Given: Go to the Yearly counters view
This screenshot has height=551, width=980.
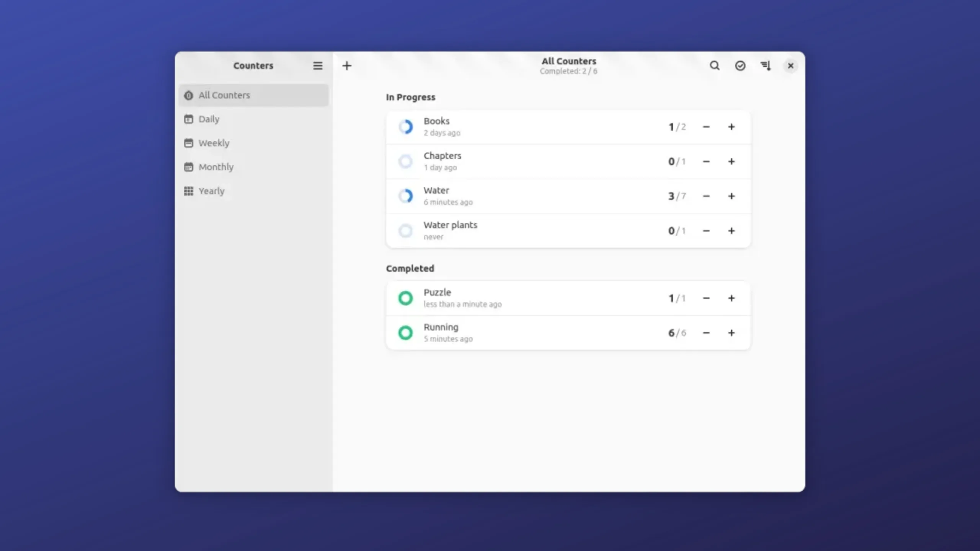Looking at the screenshot, I should [x=211, y=191].
